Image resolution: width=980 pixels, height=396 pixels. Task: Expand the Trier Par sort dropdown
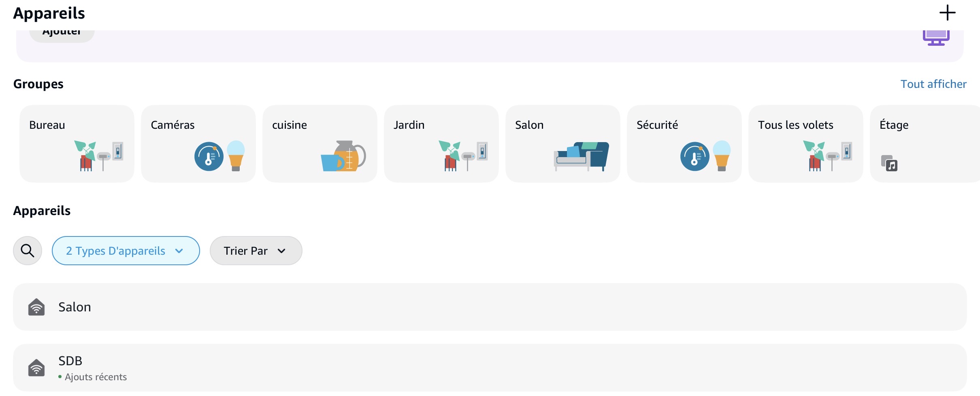[256, 251]
